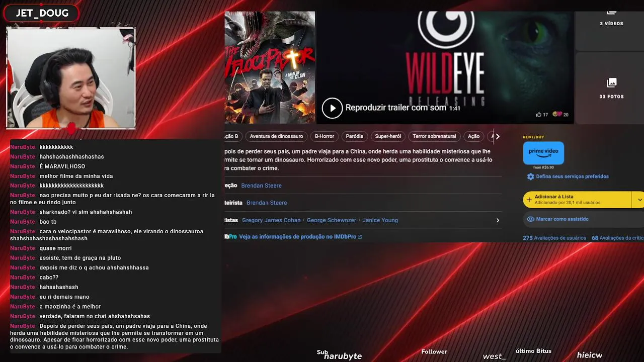
Task: Click chat message 'sharknado? vi sim ahshahshashah'
Action: (86, 212)
